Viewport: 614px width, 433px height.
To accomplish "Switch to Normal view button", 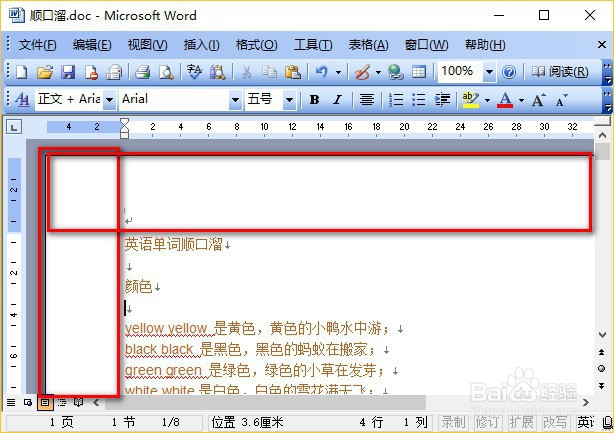I will (11, 402).
